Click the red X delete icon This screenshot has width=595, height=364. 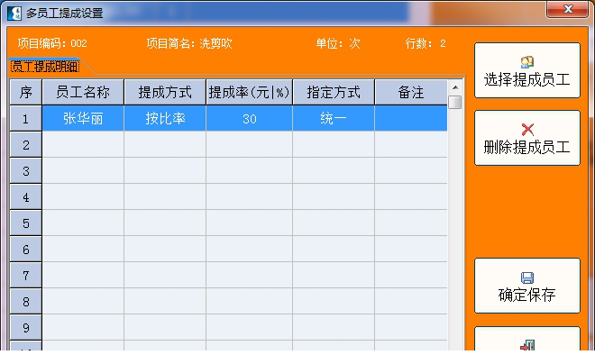[x=527, y=130]
